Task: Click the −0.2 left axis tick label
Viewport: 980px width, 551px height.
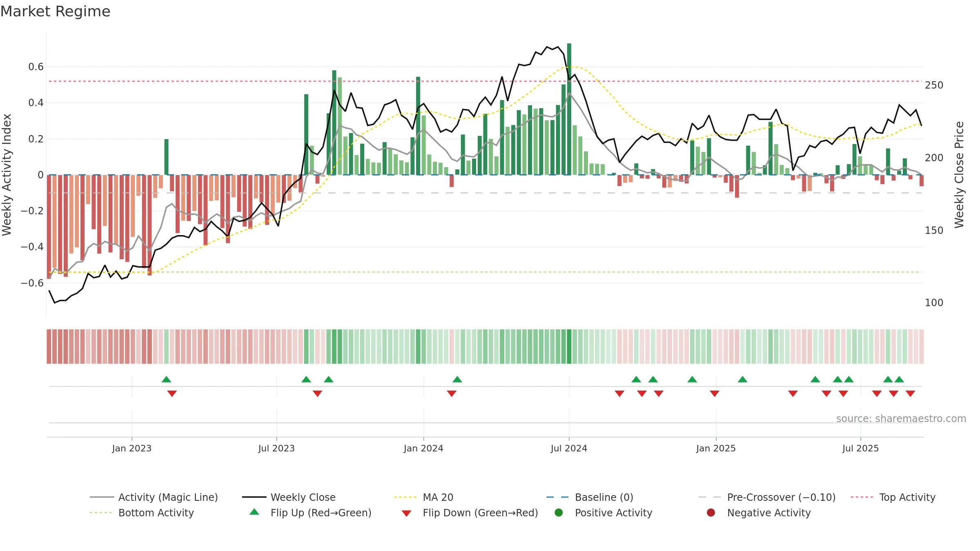Action: 32,211
